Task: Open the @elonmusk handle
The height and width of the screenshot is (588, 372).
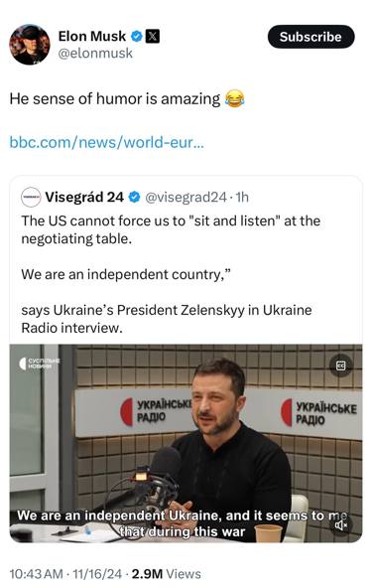Action: tap(95, 54)
